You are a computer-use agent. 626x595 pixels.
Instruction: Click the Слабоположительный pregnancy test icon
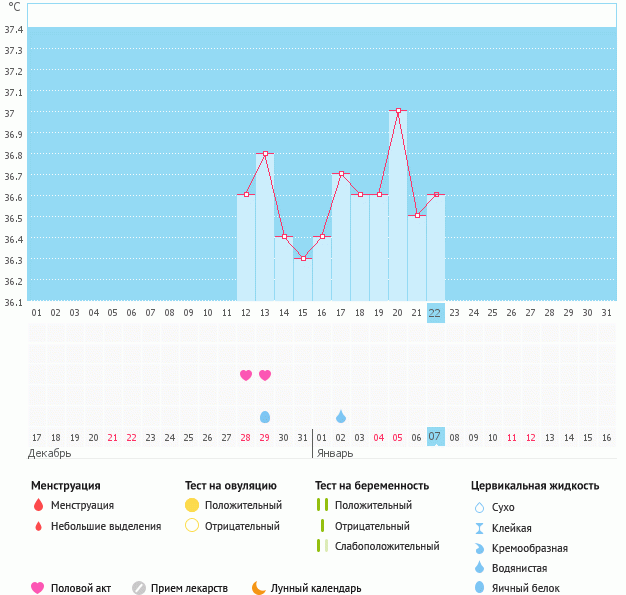(x=323, y=546)
